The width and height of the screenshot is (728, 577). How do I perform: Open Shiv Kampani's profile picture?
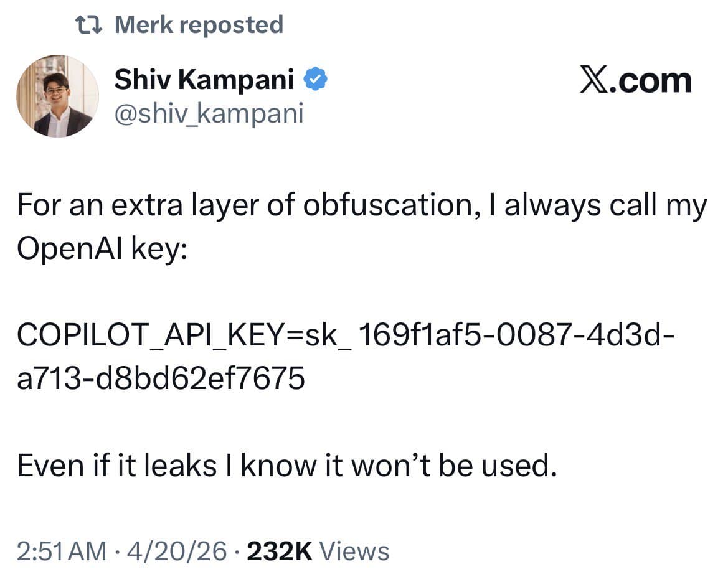click(58, 95)
